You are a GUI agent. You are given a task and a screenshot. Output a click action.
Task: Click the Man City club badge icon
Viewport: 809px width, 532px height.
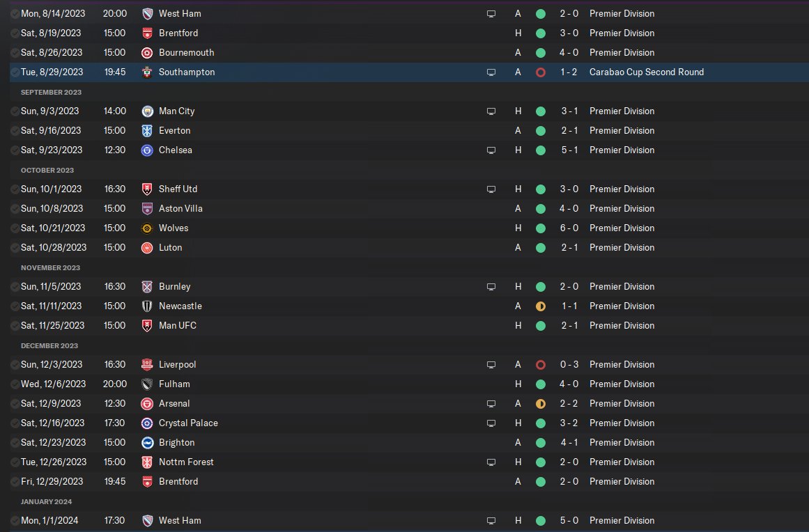coord(147,111)
